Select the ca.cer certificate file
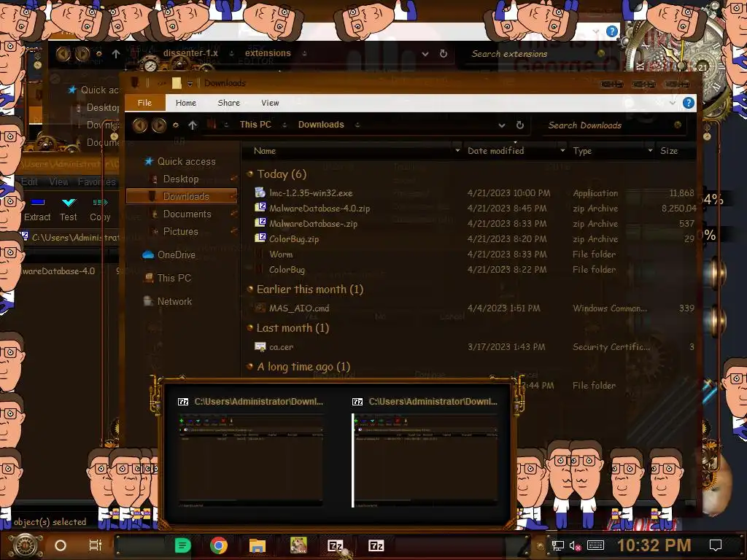Viewport: 747px width, 560px height. 281,347
